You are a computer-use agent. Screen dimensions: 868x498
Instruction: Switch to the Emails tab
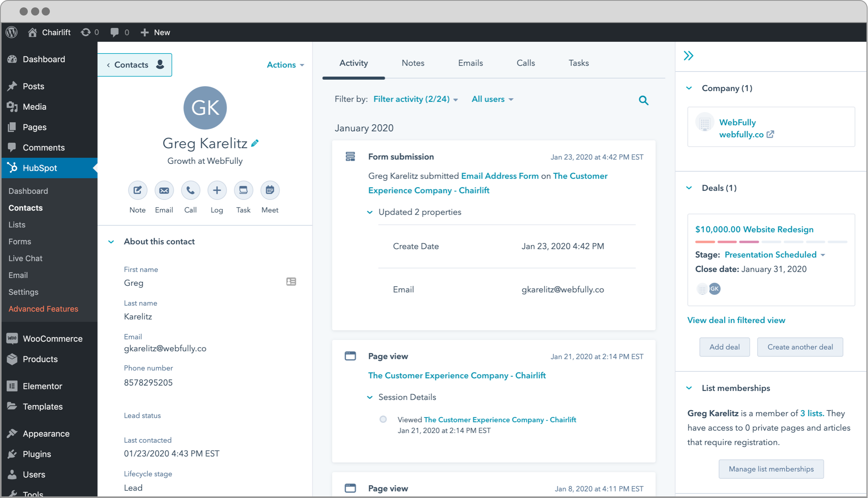pyautogui.click(x=470, y=63)
